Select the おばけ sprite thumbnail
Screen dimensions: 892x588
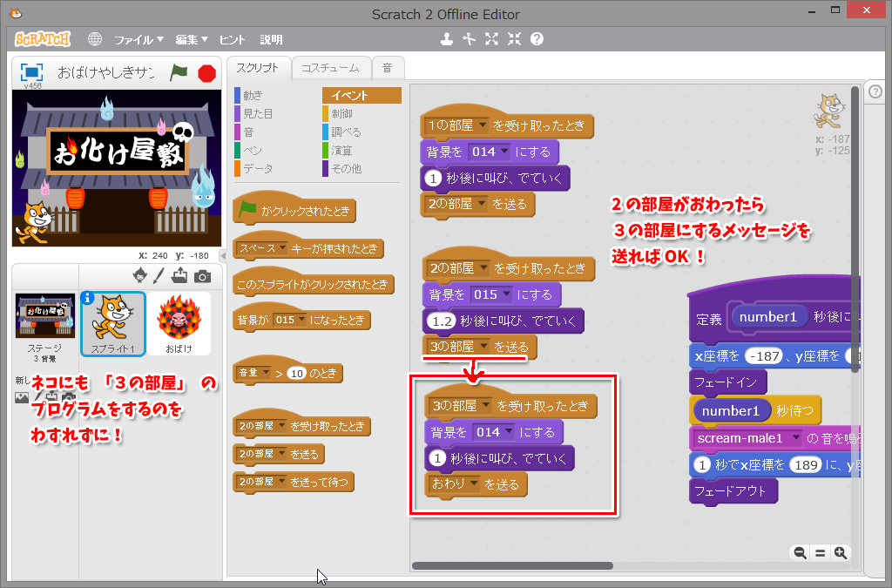click(x=179, y=324)
